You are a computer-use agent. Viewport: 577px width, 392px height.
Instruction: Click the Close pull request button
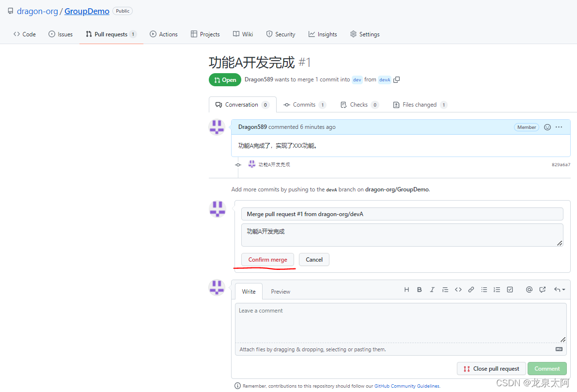tap(491, 368)
